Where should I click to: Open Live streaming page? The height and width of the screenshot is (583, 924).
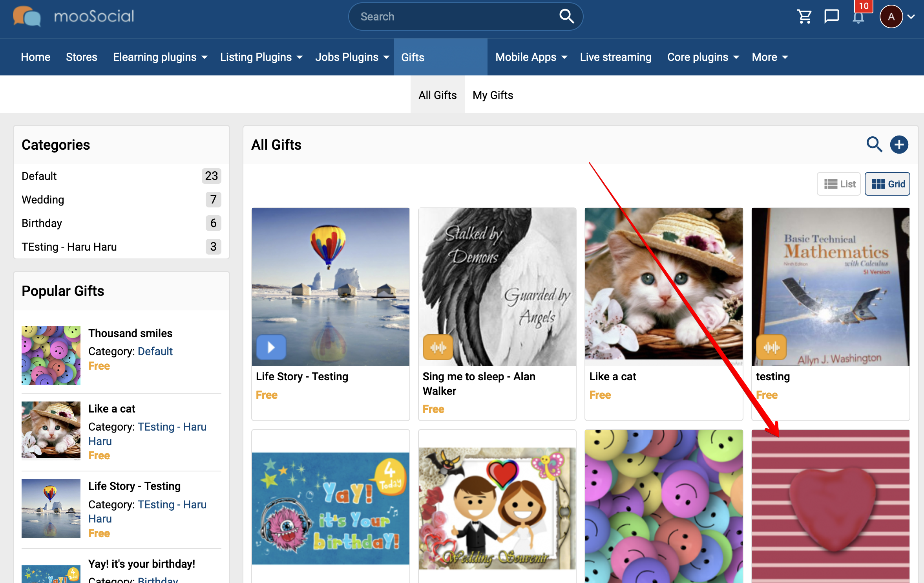point(615,57)
